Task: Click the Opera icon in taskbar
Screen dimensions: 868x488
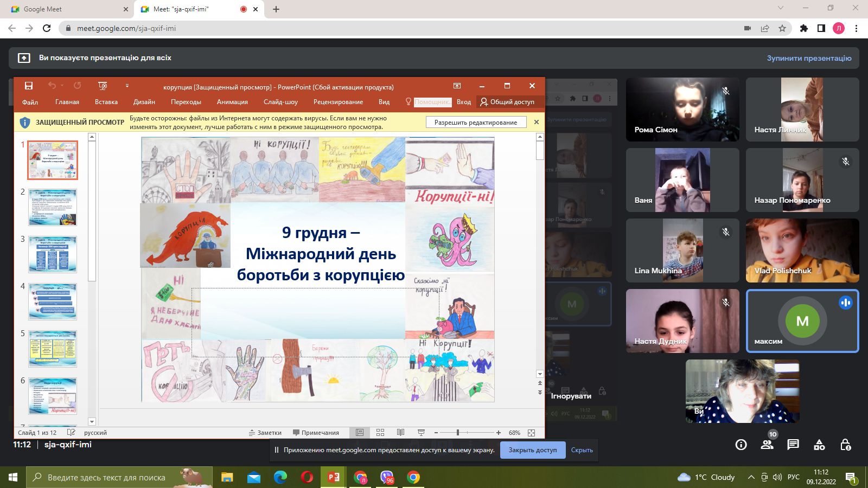Action: 307,477
